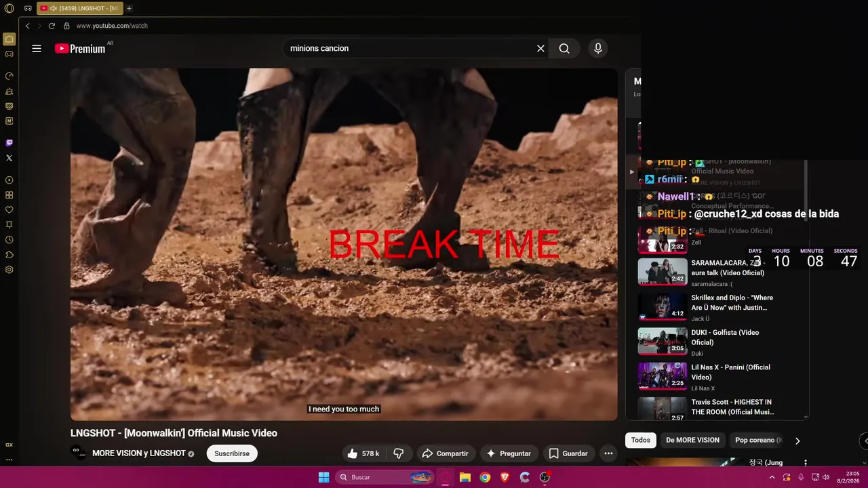
Task: Open a new browser tab
Action: pyautogui.click(x=129, y=8)
